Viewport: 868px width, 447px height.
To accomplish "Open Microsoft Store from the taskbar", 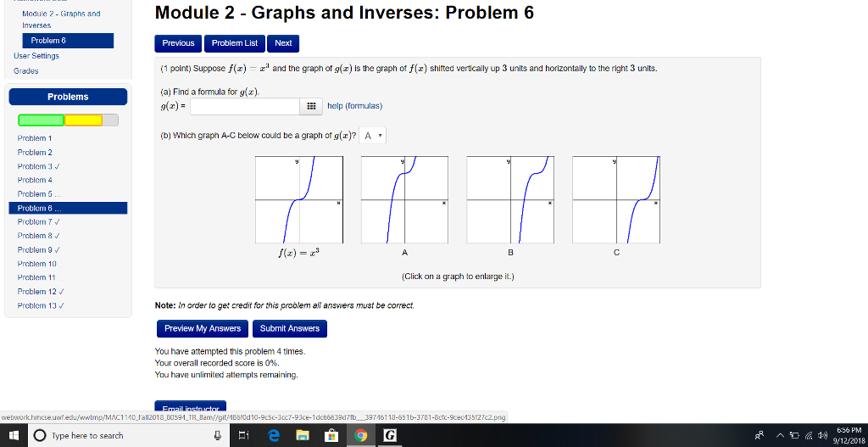I will pos(331,435).
